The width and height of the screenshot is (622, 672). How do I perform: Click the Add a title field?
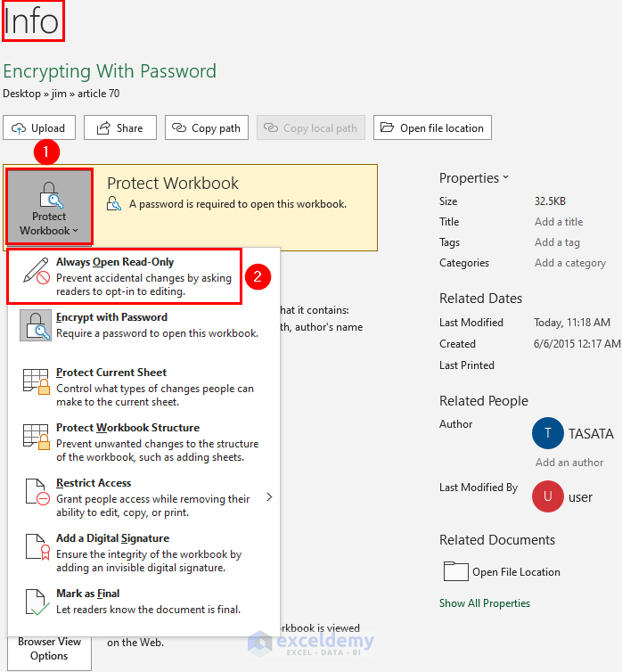559,222
